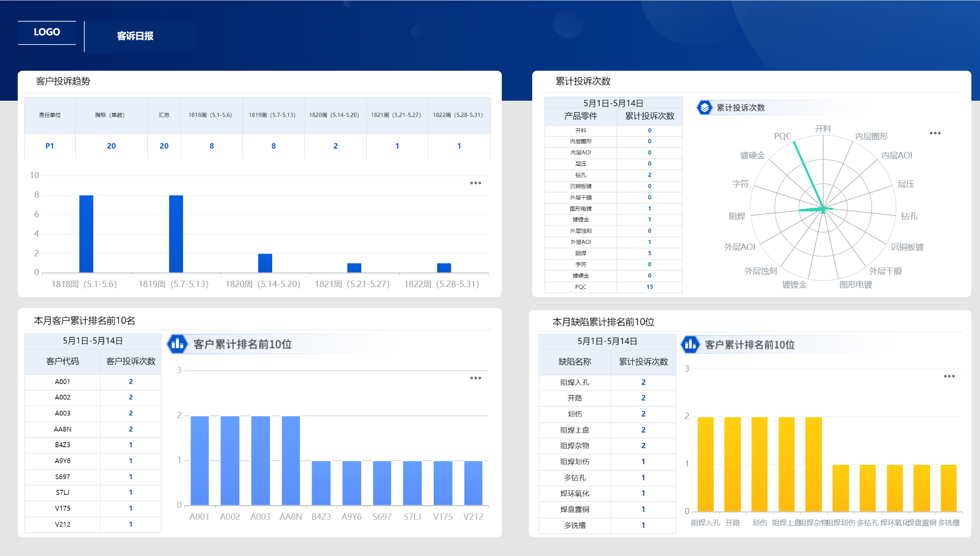The height and width of the screenshot is (556, 980).
Task: Click the 缺陷名称 column header
Action: pyautogui.click(x=574, y=361)
